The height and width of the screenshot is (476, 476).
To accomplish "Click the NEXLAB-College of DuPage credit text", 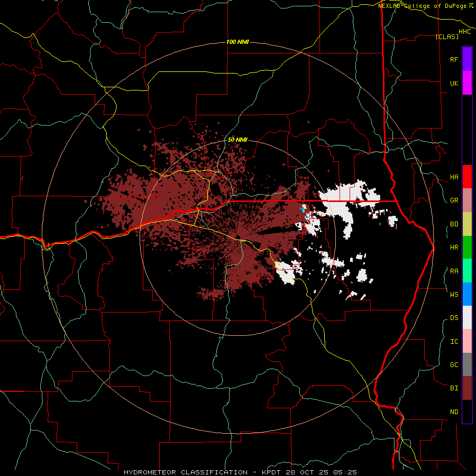I will tap(422, 6).
